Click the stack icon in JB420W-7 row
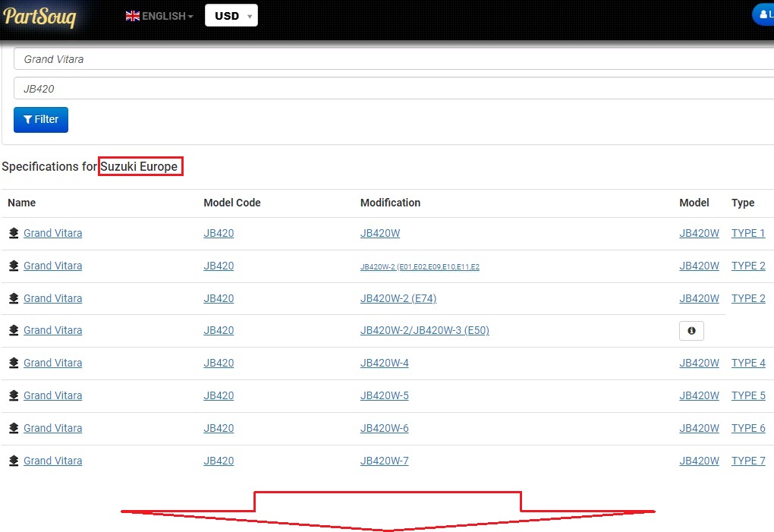The image size is (774, 532). click(14, 461)
